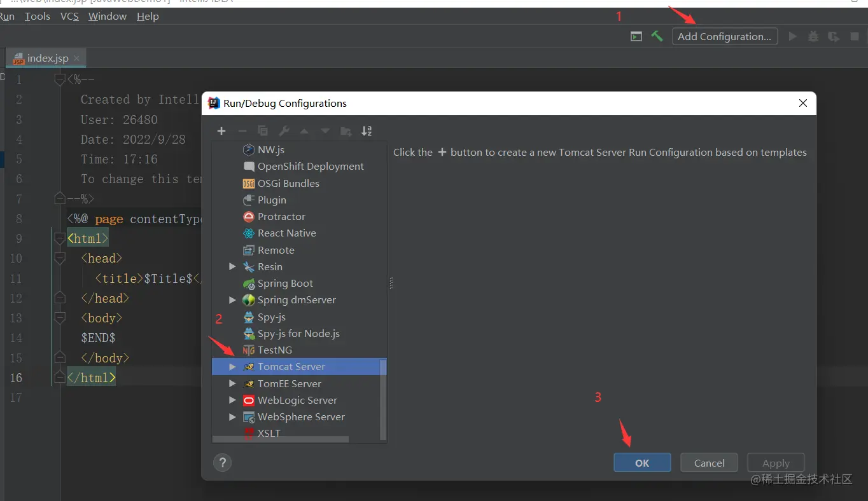Click the Stop square toolbar icon

click(x=855, y=36)
